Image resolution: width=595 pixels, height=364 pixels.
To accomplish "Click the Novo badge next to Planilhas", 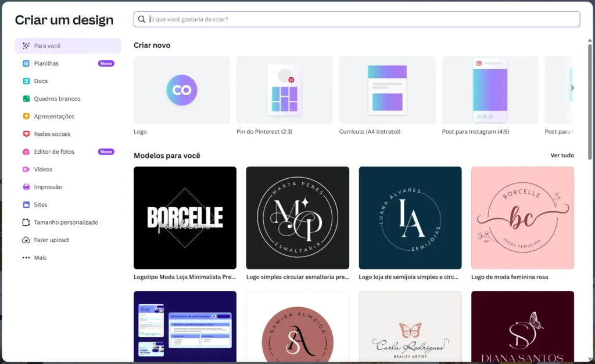I will [106, 63].
